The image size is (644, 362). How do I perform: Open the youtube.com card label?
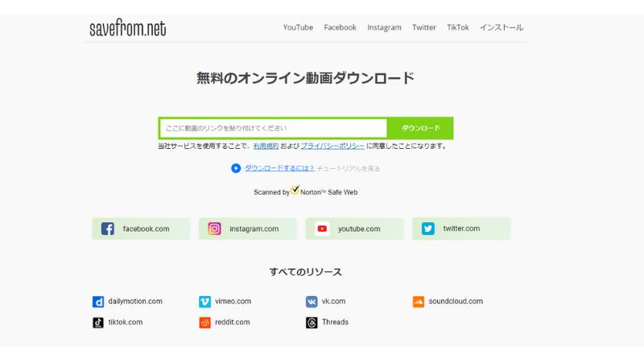pyautogui.click(x=359, y=229)
